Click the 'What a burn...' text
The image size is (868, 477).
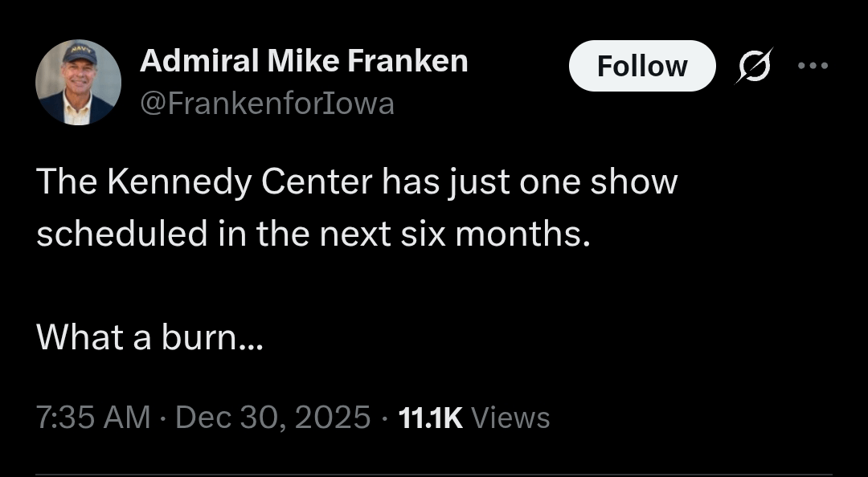149,337
